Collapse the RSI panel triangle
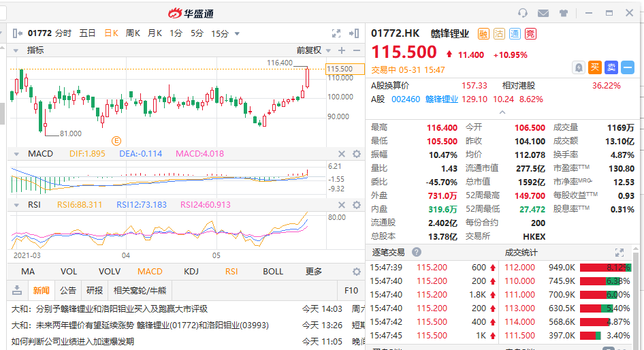Viewport: 644px width, 350px height. (16, 205)
